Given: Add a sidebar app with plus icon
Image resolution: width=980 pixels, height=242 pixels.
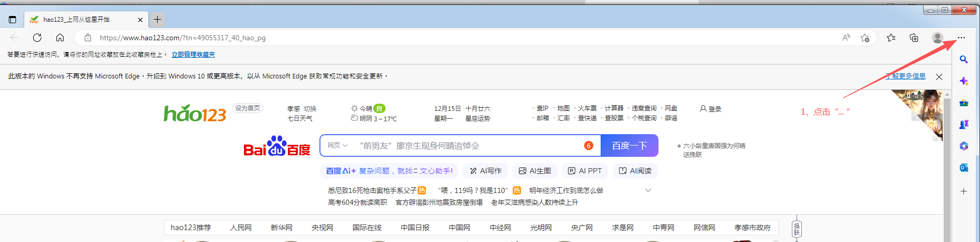Looking at the screenshot, I should 963,191.
